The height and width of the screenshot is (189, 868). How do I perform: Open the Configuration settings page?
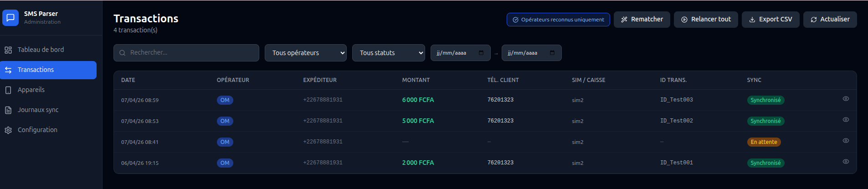[x=37, y=130]
